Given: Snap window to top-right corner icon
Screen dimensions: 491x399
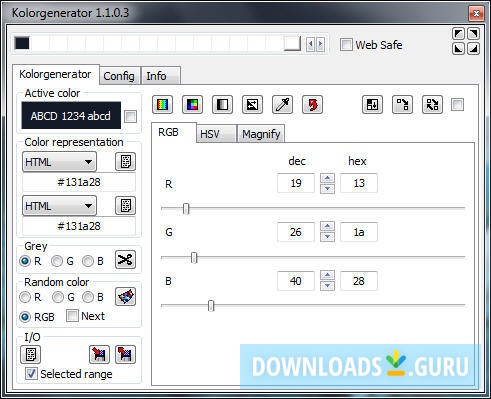Looking at the screenshot, I should (x=474, y=34).
